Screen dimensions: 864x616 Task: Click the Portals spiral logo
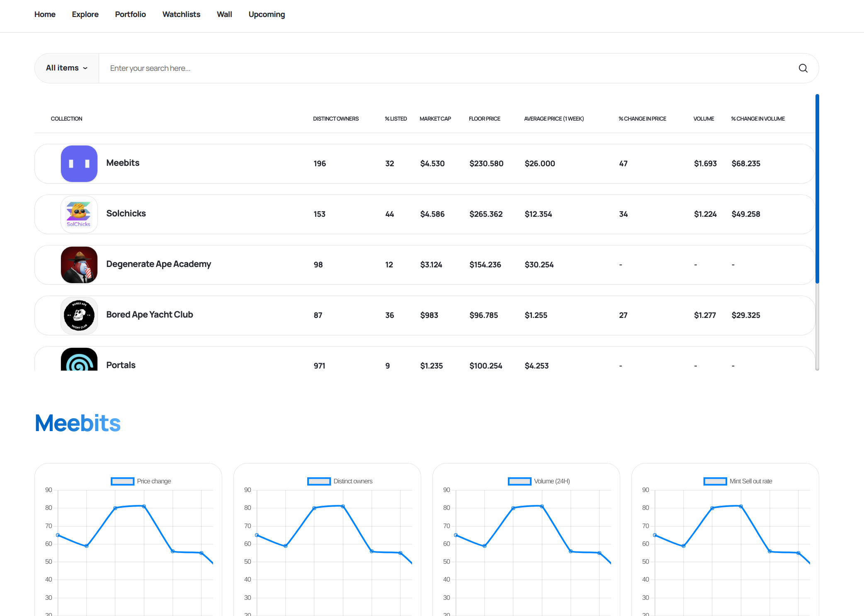click(x=79, y=360)
